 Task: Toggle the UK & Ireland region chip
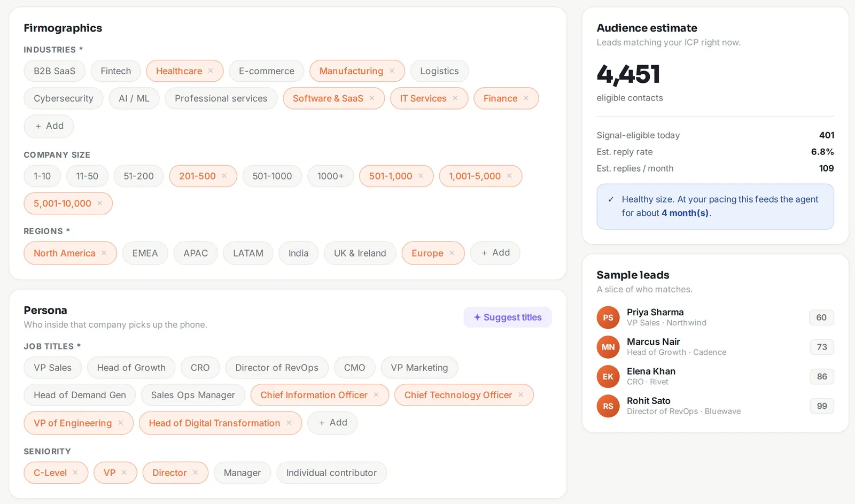(360, 253)
